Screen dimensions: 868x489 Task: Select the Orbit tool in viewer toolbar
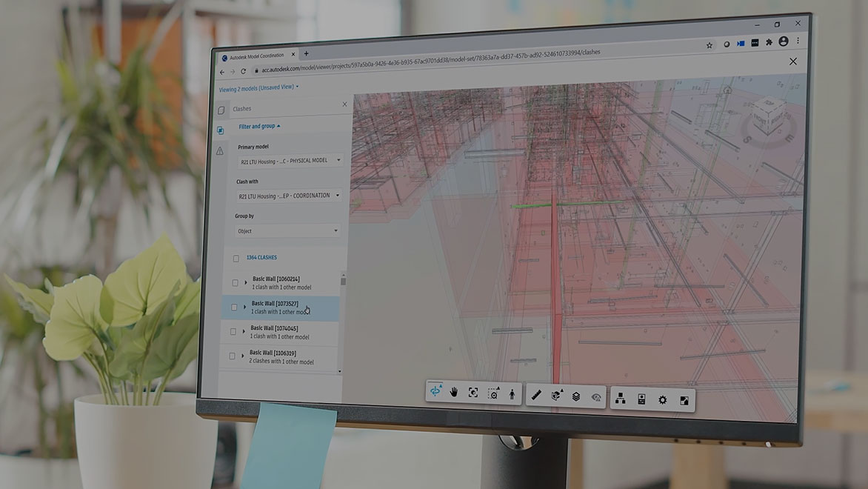(x=435, y=391)
